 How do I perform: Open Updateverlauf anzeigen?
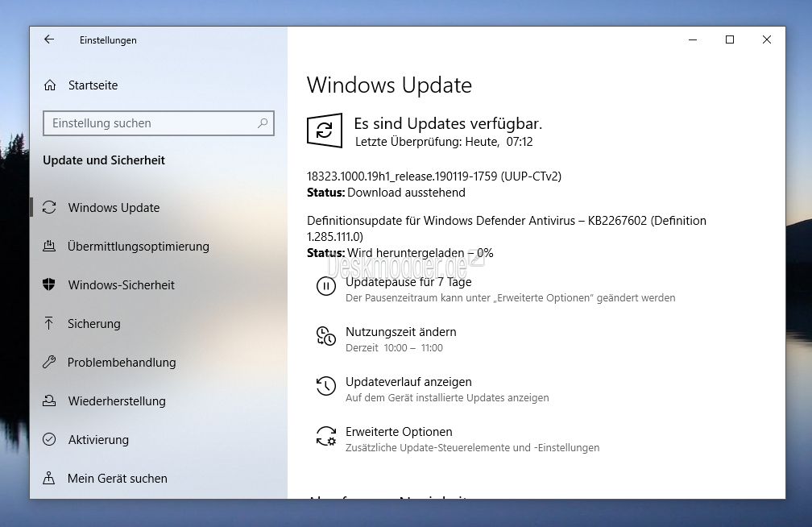point(408,382)
